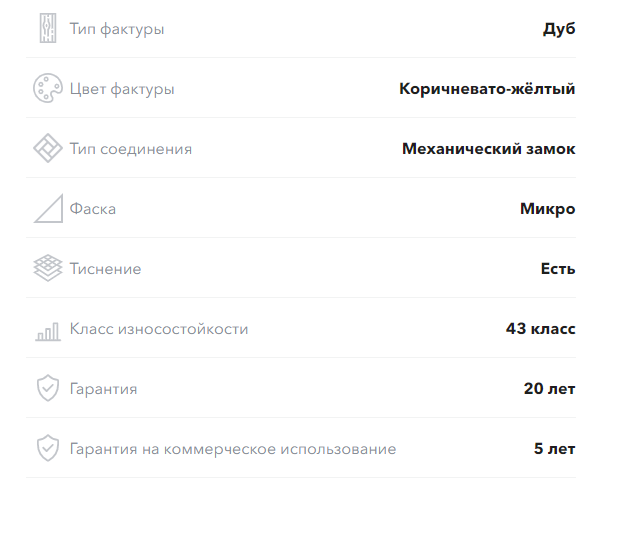Screen dimensions: 617x538
Task: Click the triangle icon next to Фаска
Action: click(48, 209)
